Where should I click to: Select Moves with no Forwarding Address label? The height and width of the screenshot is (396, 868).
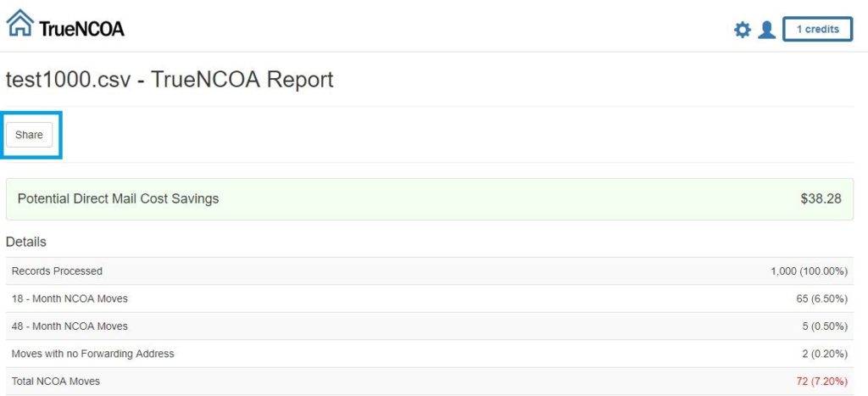coord(93,354)
